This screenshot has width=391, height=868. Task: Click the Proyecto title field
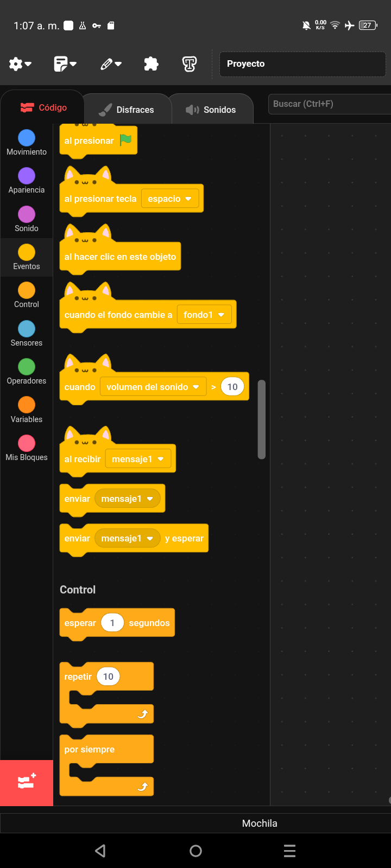[x=302, y=64]
